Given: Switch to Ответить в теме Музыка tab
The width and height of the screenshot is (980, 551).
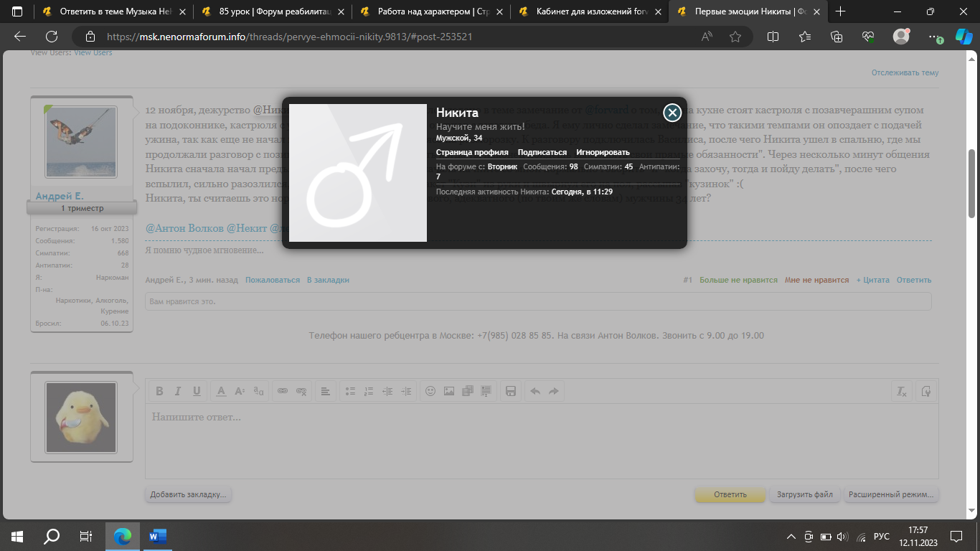Looking at the screenshot, I should (x=115, y=11).
